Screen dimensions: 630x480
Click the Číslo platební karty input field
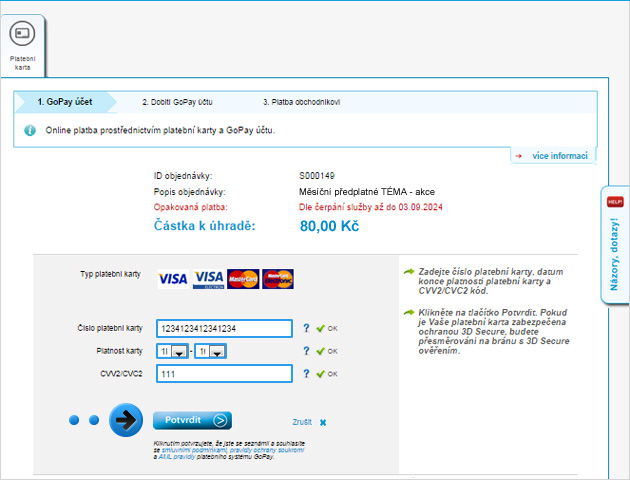(x=224, y=328)
